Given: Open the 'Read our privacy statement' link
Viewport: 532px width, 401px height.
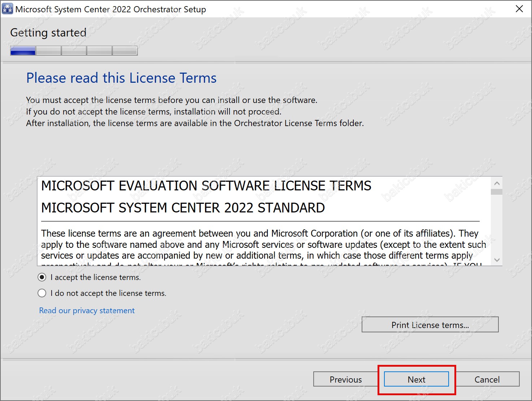Looking at the screenshot, I should pos(87,311).
